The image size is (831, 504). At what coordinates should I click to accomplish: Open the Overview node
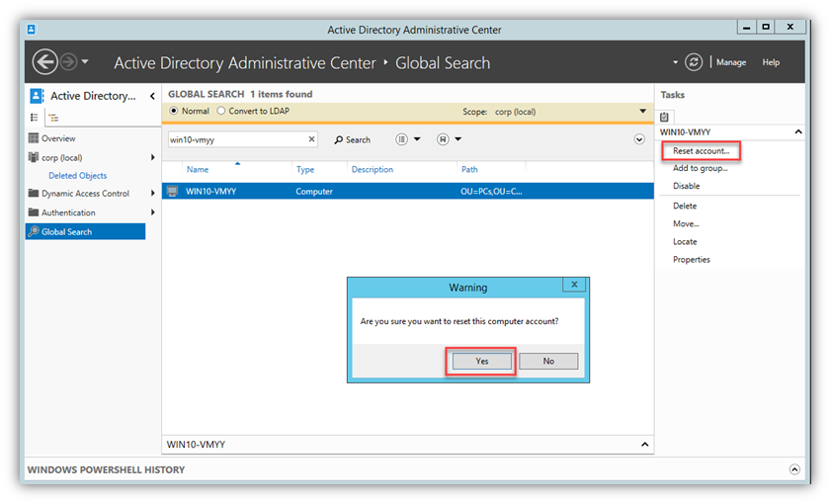click(58, 138)
